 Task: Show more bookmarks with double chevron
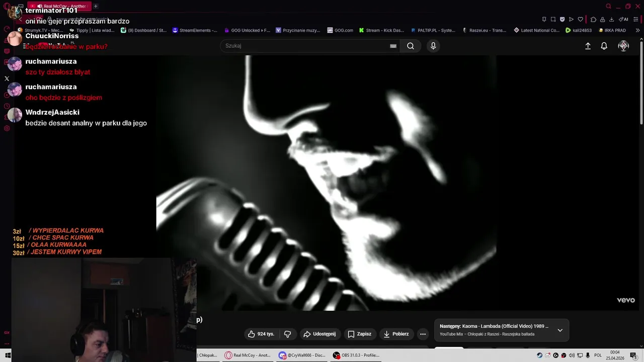pos(638,30)
